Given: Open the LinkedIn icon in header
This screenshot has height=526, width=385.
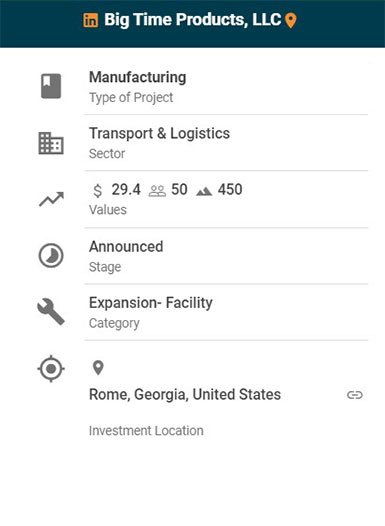Looking at the screenshot, I should coord(91,20).
